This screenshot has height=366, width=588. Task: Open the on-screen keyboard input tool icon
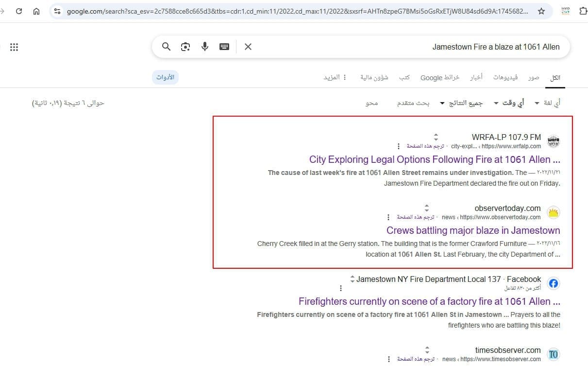(x=224, y=47)
